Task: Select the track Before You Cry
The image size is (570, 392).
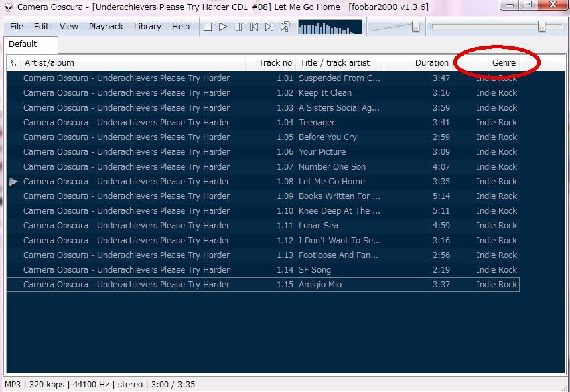Action: tap(263, 137)
